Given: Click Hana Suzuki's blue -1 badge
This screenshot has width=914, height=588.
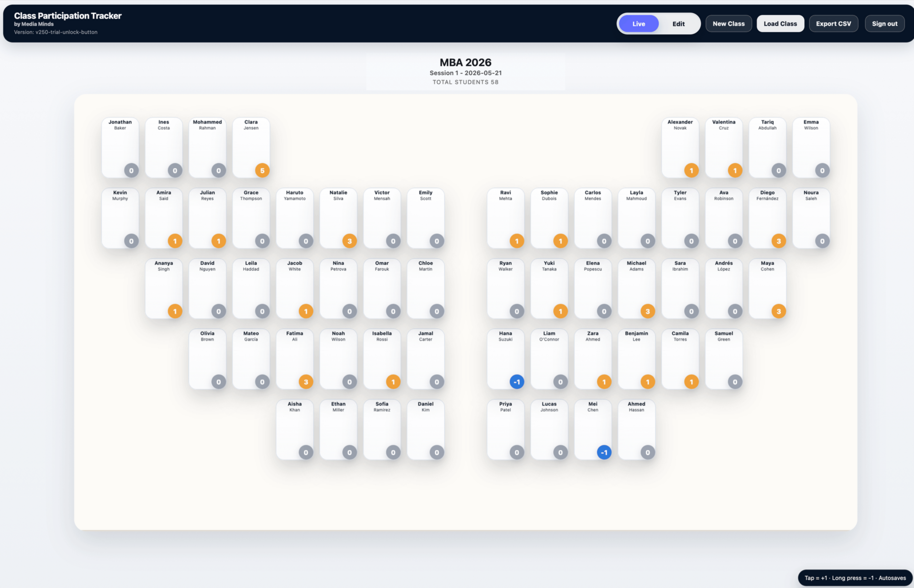Looking at the screenshot, I should (517, 382).
